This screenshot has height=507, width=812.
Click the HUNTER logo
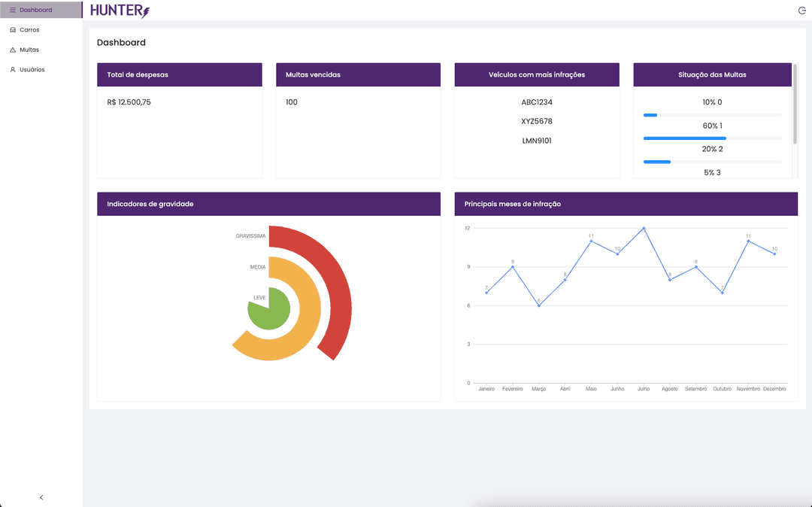(120, 11)
